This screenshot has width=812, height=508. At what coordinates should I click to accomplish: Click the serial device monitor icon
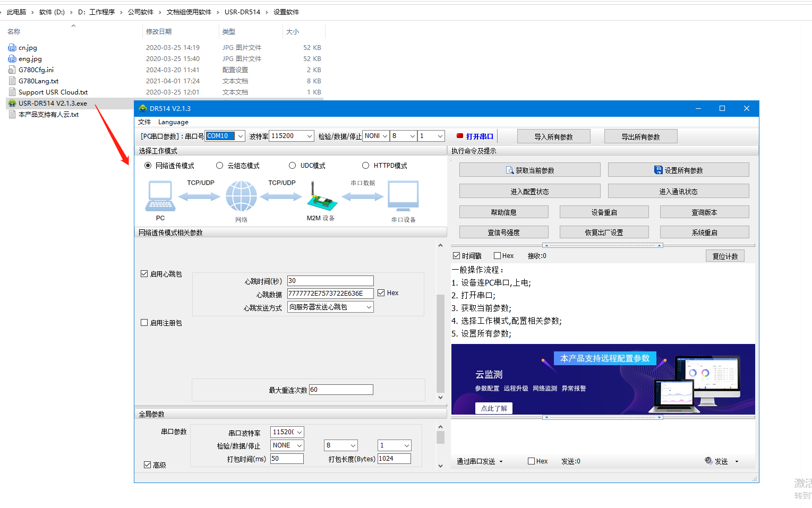coord(403,196)
